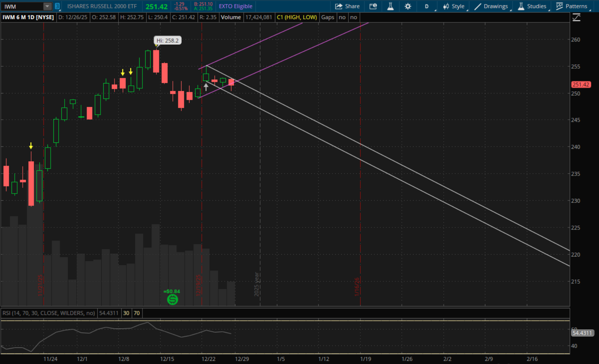Open the D timeframe dropdown
Viewport: 599px width, 364px height.
tap(427, 6)
